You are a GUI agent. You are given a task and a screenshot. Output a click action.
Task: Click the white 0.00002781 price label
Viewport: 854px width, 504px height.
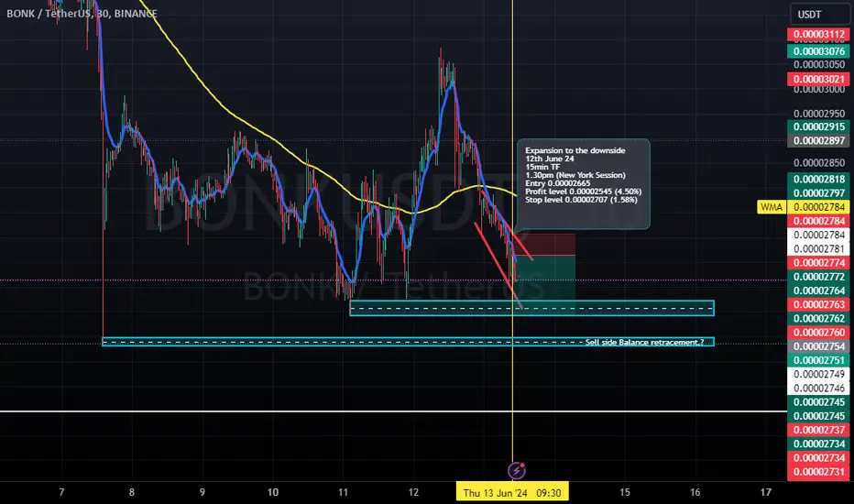pos(818,249)
